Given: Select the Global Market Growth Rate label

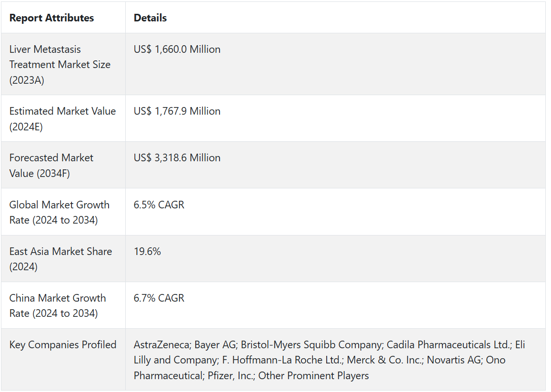Looking at the screenshot, I should coord(59,212).
